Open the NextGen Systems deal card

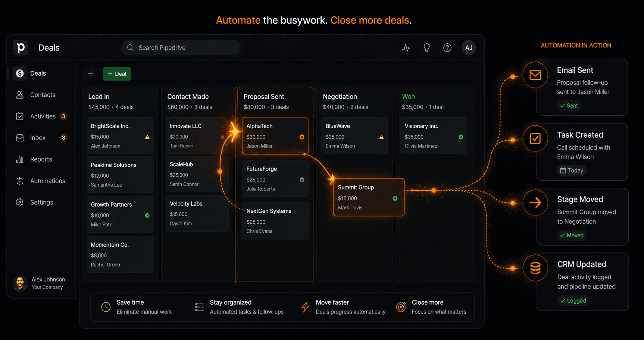pyautogui.click(x=275, y=221)
